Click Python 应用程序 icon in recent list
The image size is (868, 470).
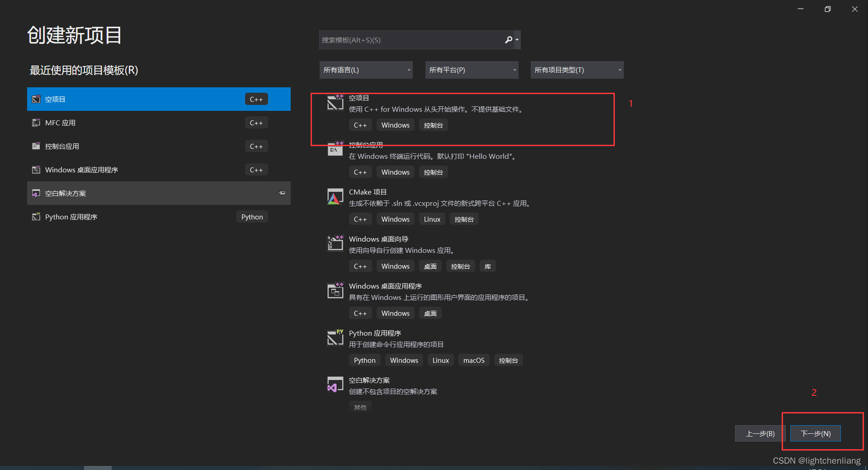tap(36, 217)
